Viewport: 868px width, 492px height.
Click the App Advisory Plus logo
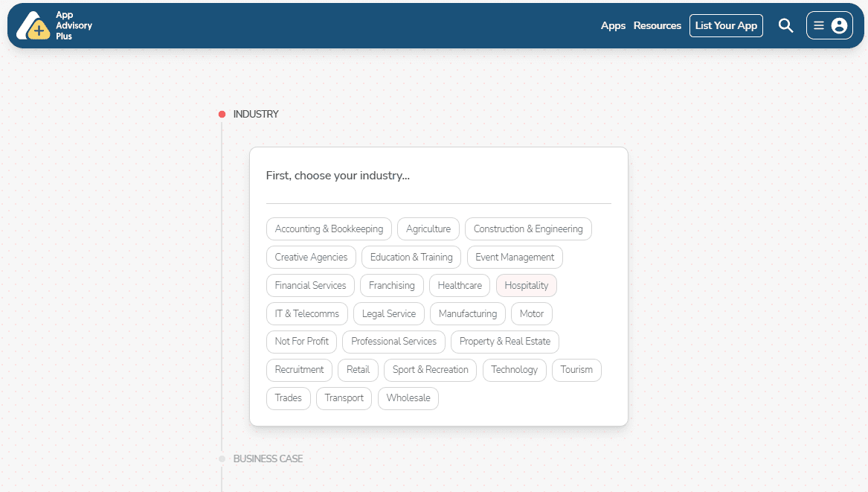point(54,26)
